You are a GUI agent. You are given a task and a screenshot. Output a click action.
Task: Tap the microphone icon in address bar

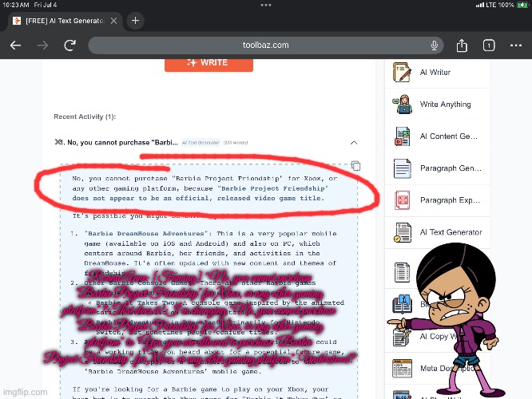click(x=434, y=45)
